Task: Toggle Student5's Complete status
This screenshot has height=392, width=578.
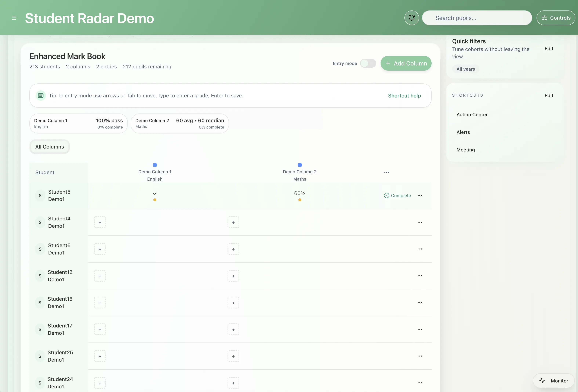Action: pos(397,196)
